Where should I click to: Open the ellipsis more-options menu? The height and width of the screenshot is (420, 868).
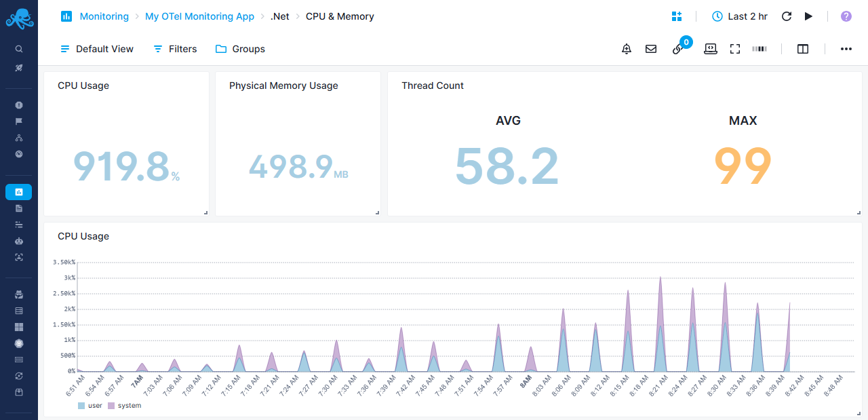coord(846,49)
